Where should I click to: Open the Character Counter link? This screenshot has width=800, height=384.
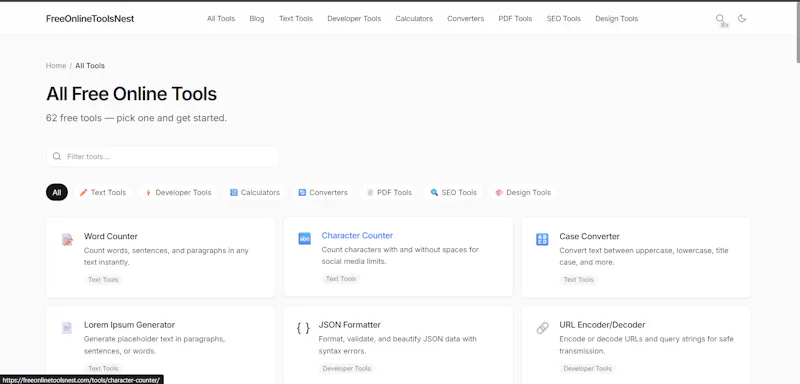[357, 235]
